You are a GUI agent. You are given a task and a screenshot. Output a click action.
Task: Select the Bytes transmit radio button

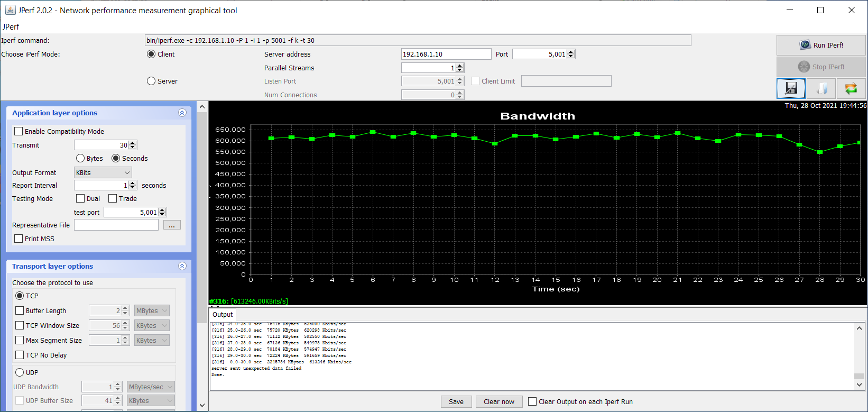(x=80, y=158)
